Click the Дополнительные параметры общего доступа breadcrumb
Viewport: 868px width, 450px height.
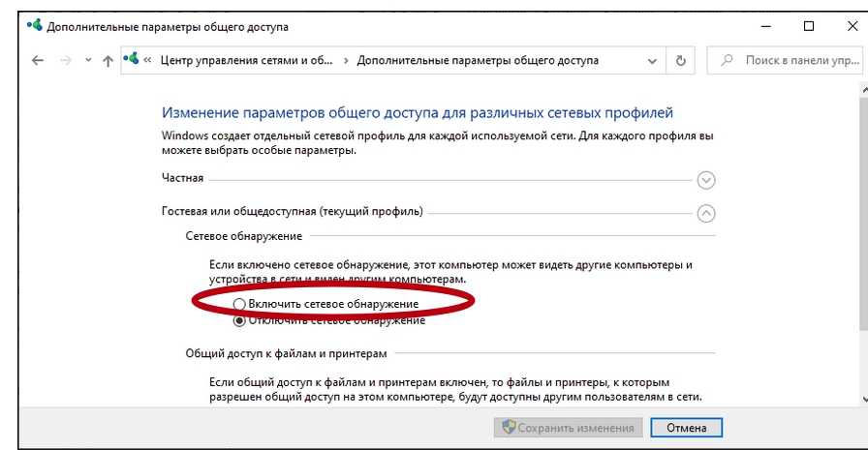pyautogui.click(x=478, y=60)
